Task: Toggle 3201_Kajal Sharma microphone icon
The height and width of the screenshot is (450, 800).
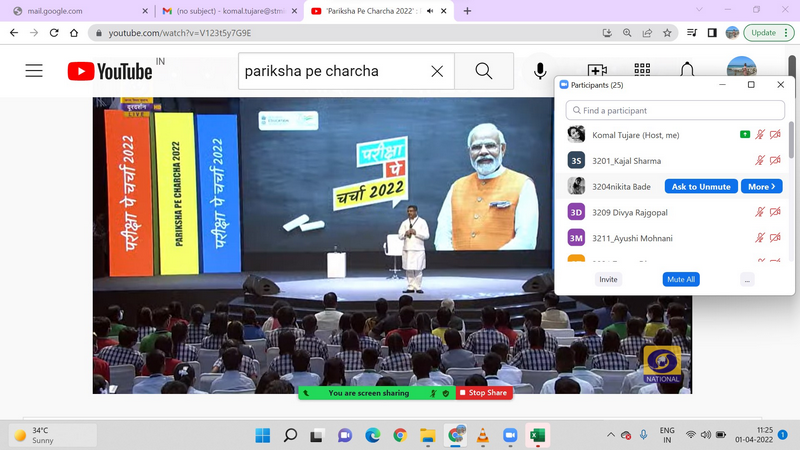Action: [x=760, y=160]
